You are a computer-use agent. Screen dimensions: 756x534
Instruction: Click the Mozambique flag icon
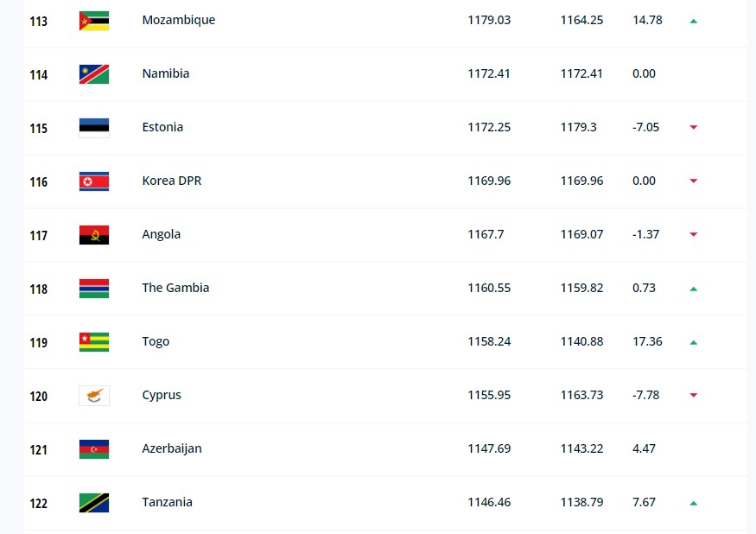point(94,21)
